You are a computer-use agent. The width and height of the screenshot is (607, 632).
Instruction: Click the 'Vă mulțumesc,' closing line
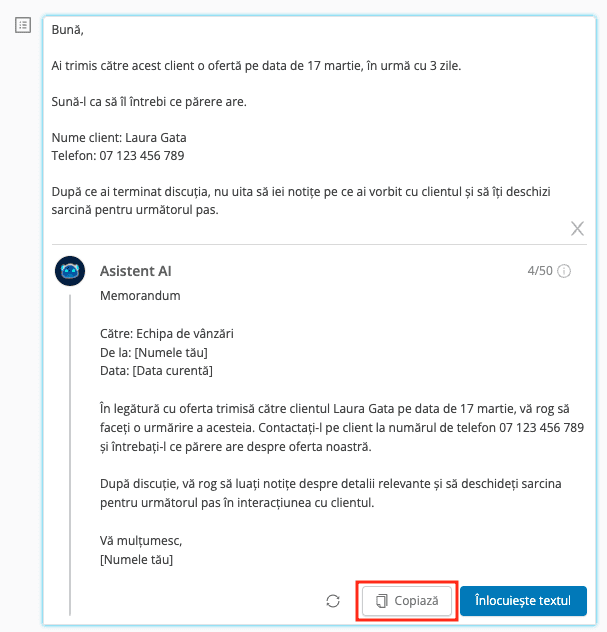point(141,541)
